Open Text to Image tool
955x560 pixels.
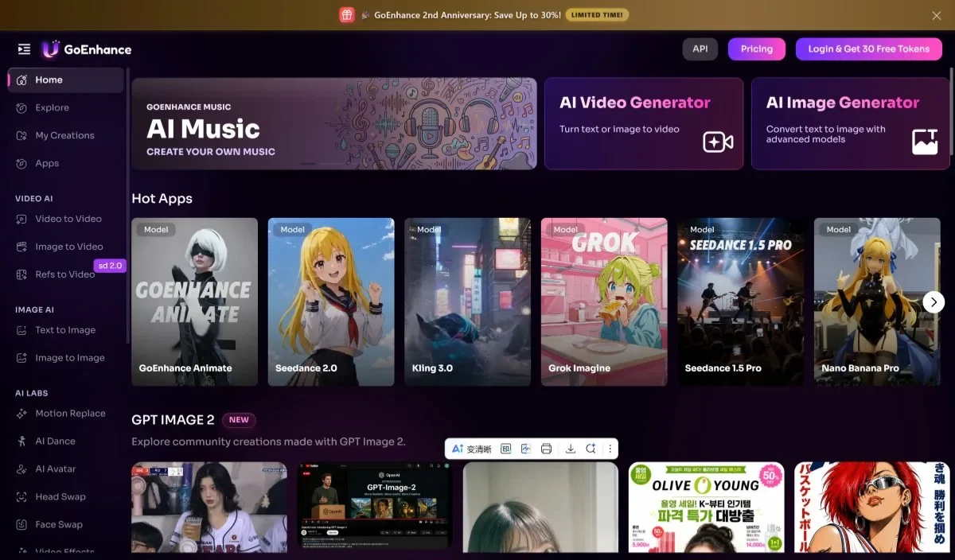66,330
